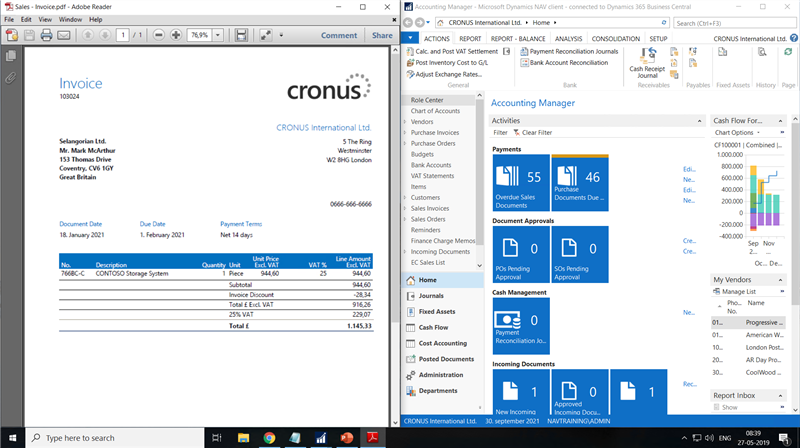Screen dimensions: 800x448
Task: Click Manage List under My Vendors
Action: point(735,291)
